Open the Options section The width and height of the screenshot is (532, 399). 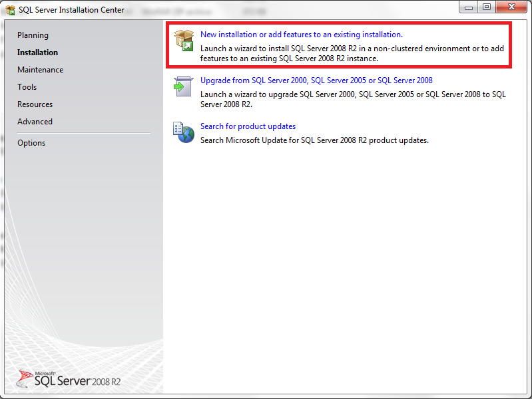pyautogui.click(x=31, y=143)
